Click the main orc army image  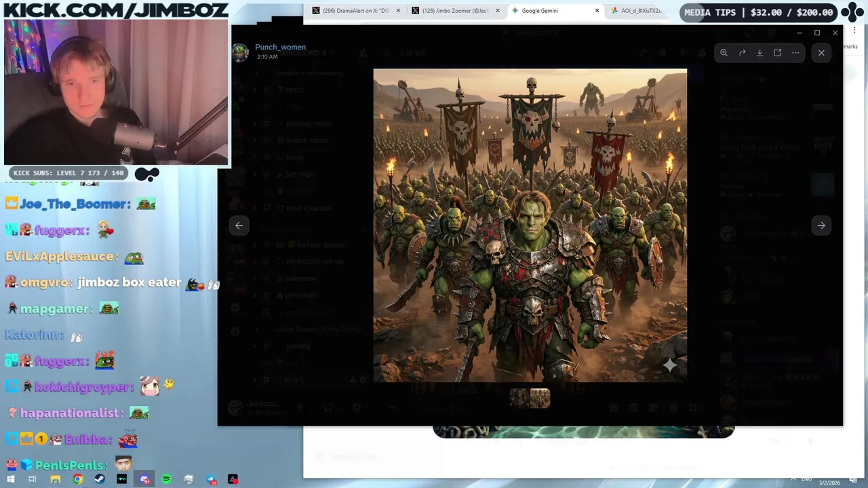(x=530, y=226)
